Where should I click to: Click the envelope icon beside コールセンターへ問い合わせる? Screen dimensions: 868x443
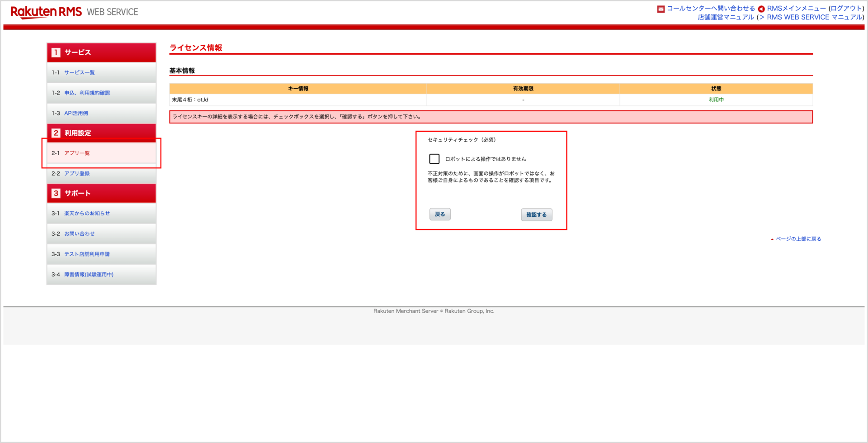(661, 8)
